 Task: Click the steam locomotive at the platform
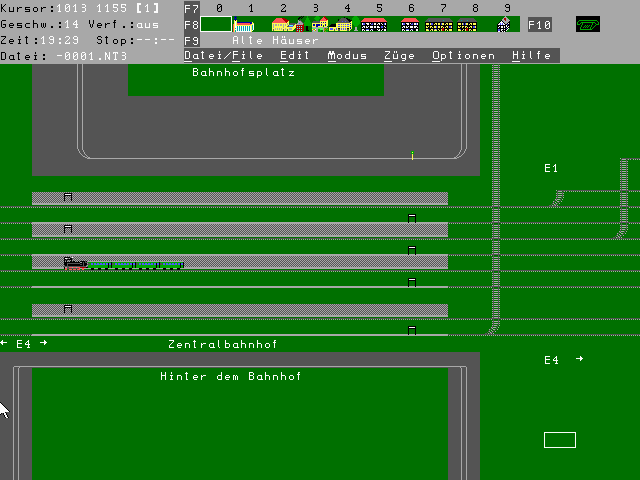[74, 263]
